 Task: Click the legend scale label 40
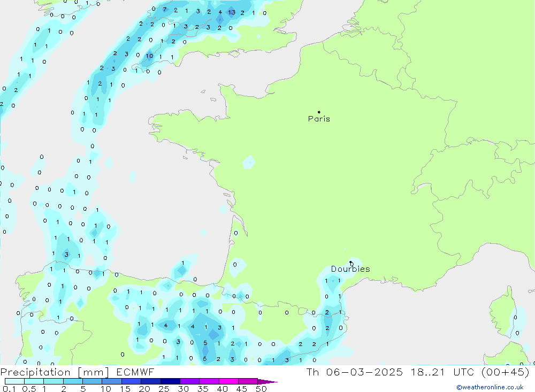(223, 389)
